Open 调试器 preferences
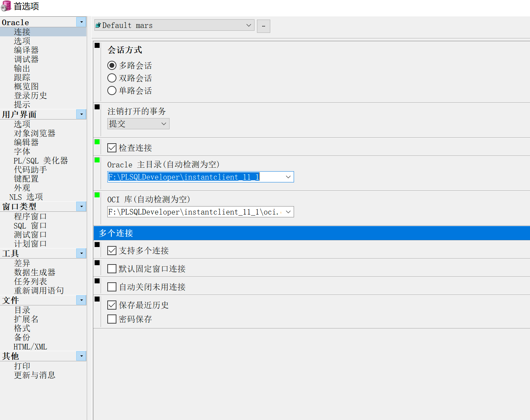530x420 pixels. (x=26, y=59)
